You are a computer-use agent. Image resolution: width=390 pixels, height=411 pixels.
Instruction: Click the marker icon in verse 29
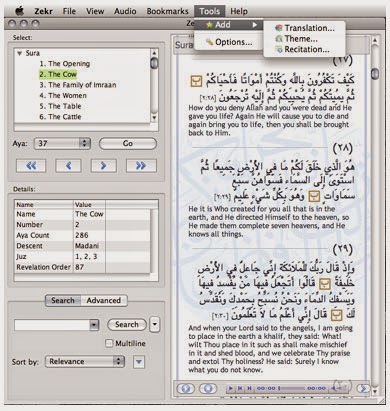[x=313, y=196]
